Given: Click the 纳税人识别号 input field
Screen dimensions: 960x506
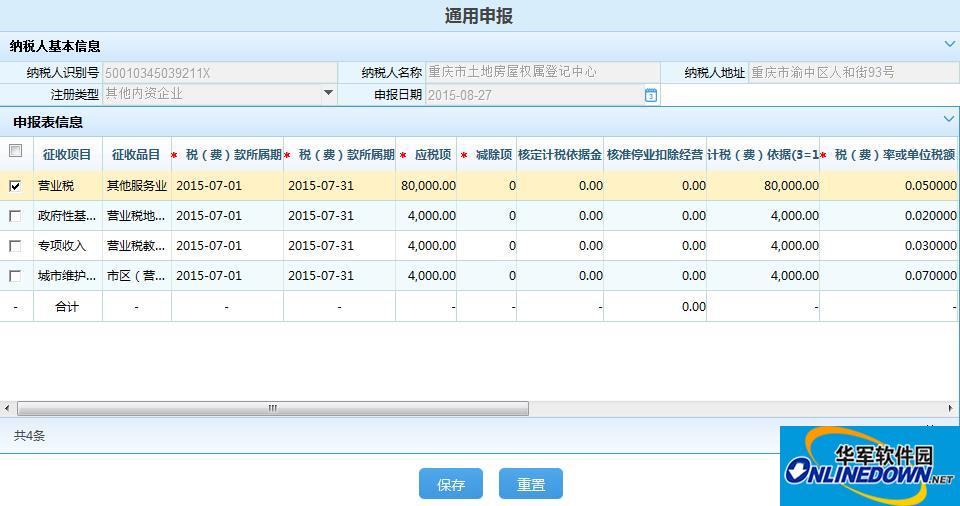Looking at the screenshot, I should (220, 73).
